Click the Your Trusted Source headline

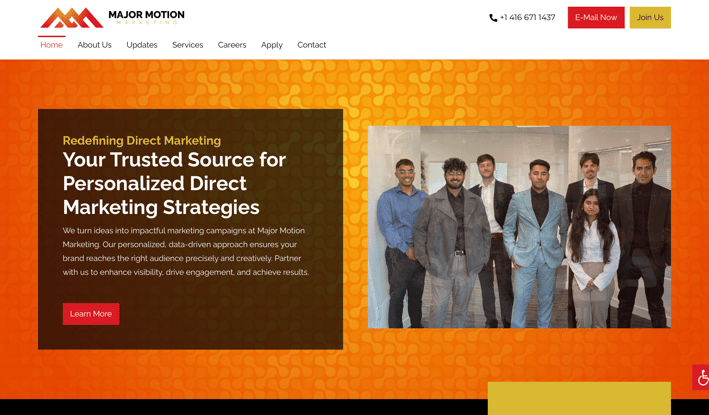174,184
